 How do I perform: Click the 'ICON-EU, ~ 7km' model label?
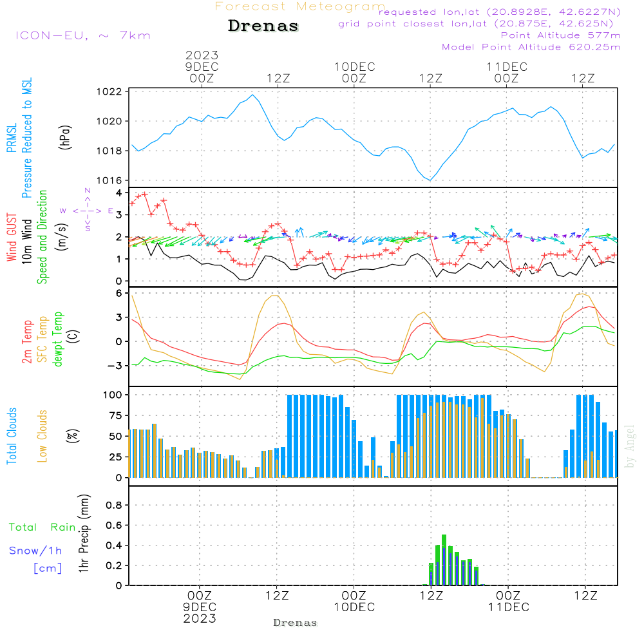[x=83, y=35]
